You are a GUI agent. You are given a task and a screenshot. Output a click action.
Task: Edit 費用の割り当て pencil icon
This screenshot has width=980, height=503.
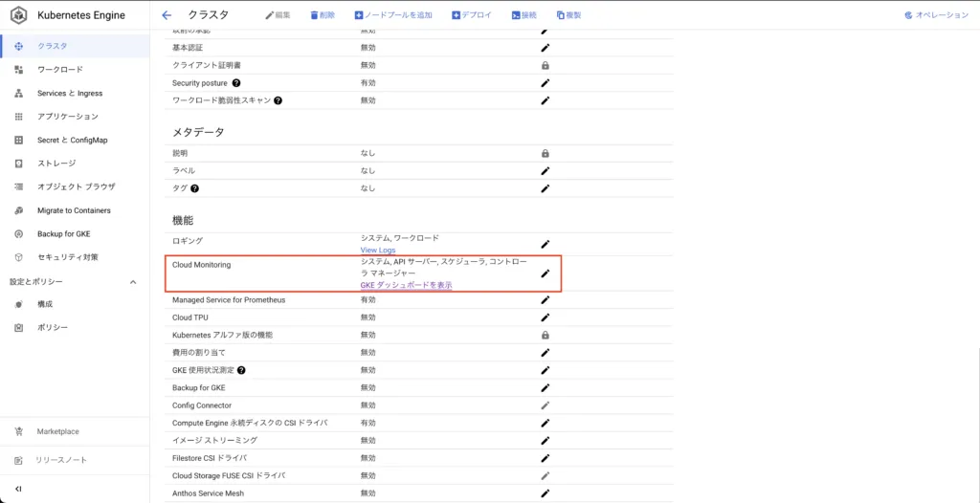click(x=545, y=353)
